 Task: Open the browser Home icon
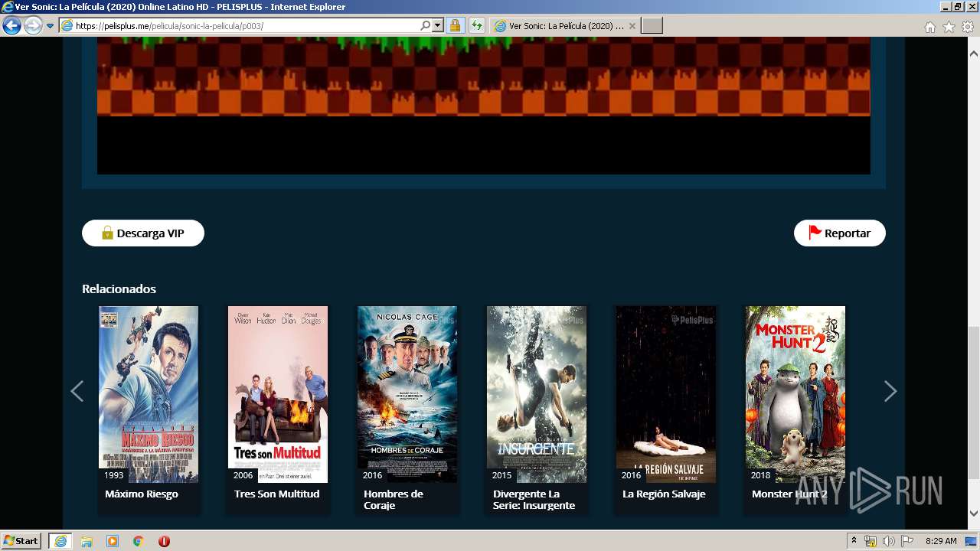[x=929, y=27]
